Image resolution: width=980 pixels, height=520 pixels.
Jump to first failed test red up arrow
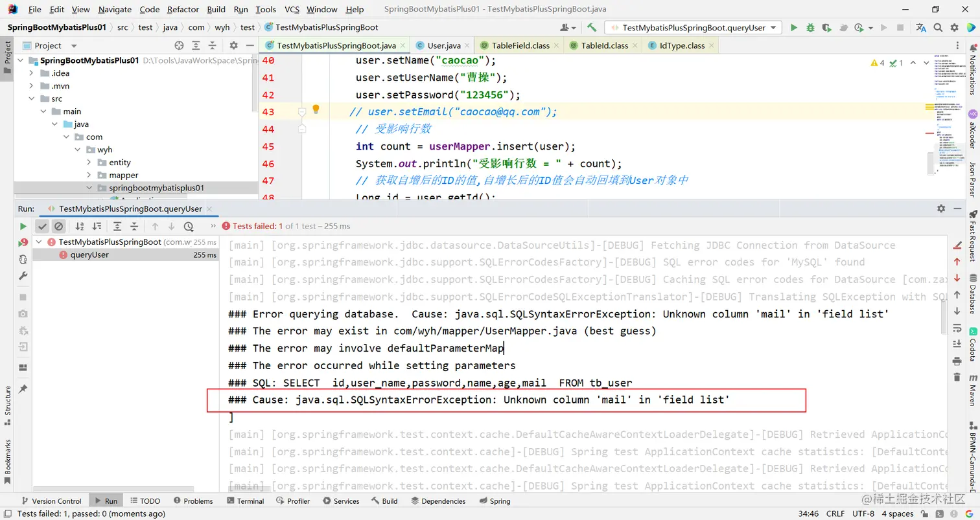tap(957, 262)
